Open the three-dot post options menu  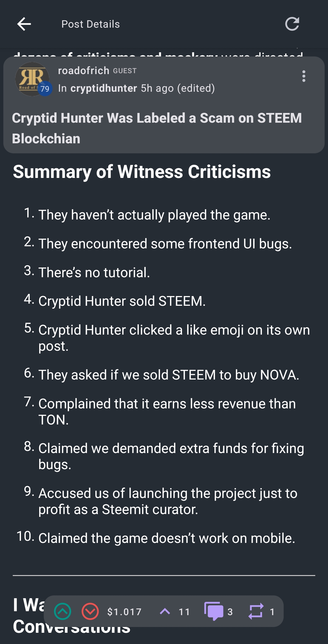click(304, 76)
